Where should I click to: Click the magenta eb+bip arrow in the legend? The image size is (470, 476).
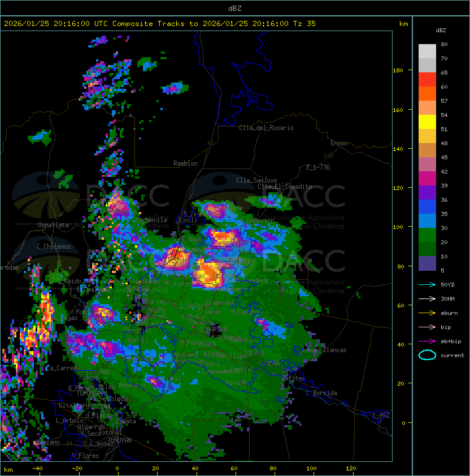tap(427, 341)
